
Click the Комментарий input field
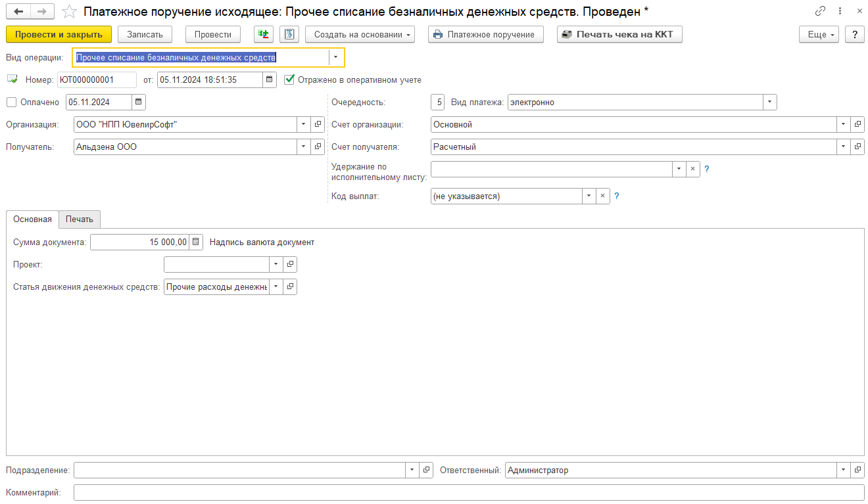point(469,492)
